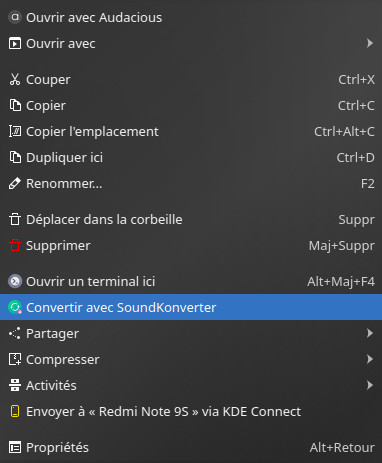The width and height of the screenshot is (382, 463).
Task: Choose Dupliquer ici from the menu
Action: coord(191,157)
